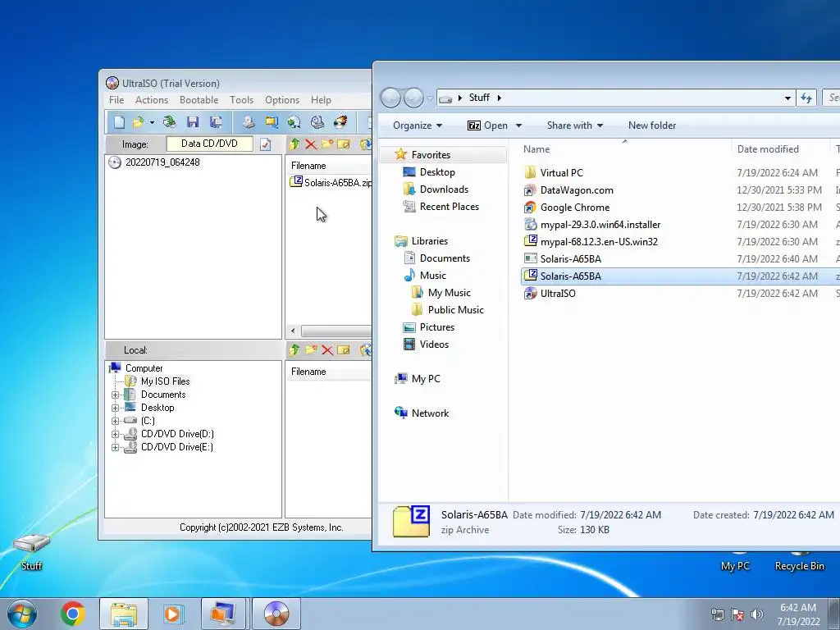Click the green Up arrow in Local pane toolbar

pyautogui.click(x=294, y=349)
